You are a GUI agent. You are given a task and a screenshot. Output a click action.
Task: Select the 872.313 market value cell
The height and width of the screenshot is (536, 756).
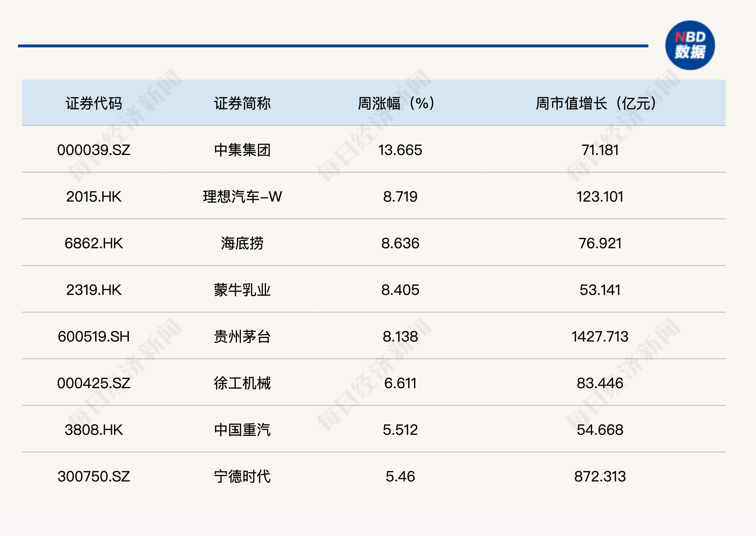(599, 476)
